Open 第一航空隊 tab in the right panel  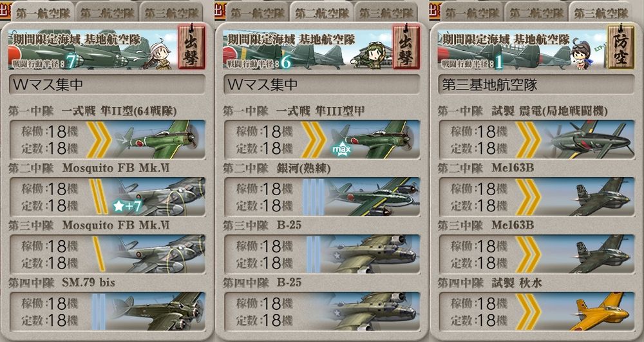(472, 12)
